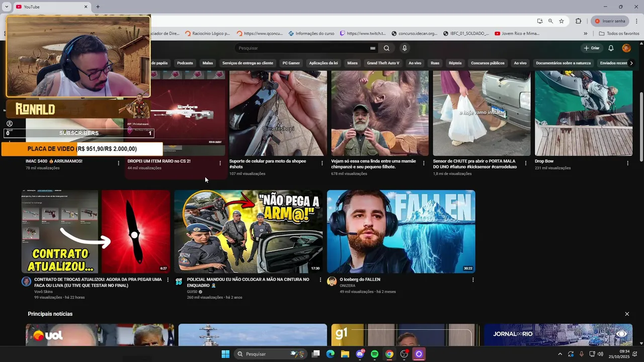Screen dimensions: 644x362
Task: Open the Vovô Skins channel avatar
Action: (26, 282)
